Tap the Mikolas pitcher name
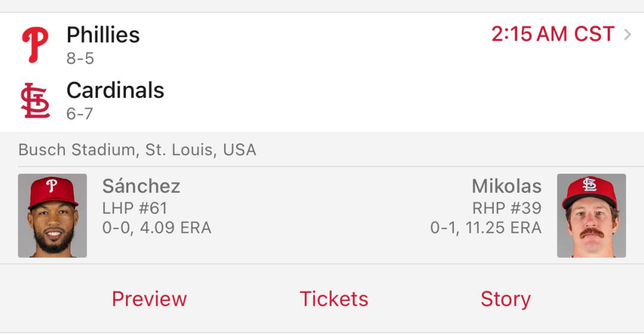 [506, 186]
